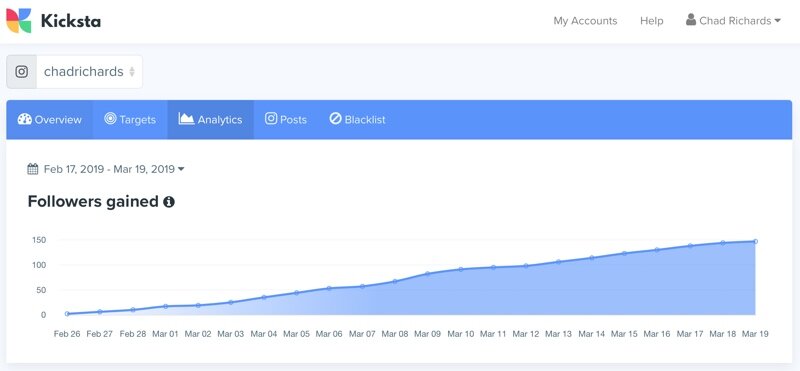The image size is (800, 371).
Task: Click the user avatar icon near Chad Richards
Action: click(x=691, y=20)
